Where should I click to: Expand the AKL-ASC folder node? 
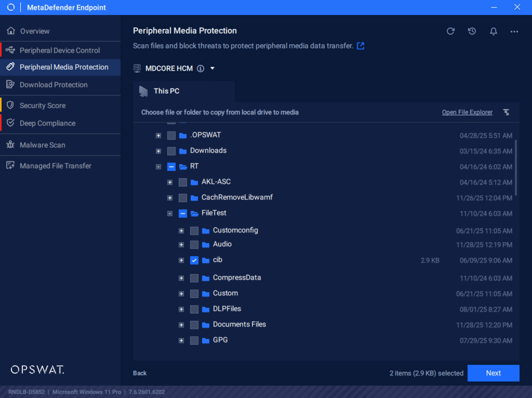click(x=170, y=182)
